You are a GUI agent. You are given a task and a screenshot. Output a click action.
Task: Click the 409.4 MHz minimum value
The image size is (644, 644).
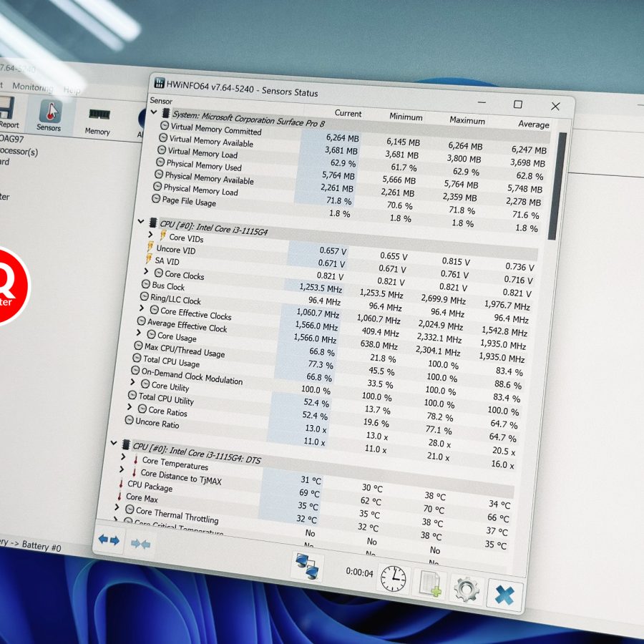381,332
